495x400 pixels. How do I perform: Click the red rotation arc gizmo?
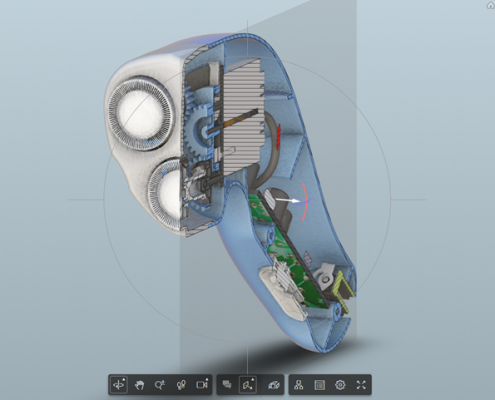(304, 201)
